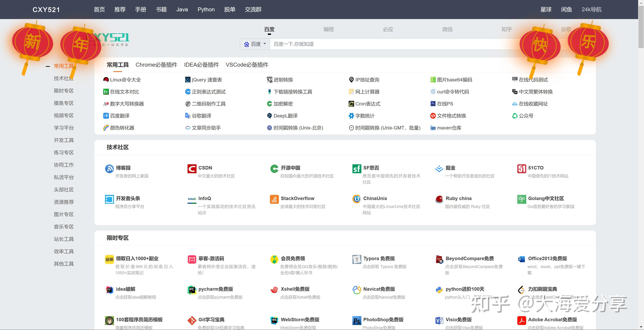Click the Ruby china ruby icon
Viewport: 644px width, 330px height.
point(439,199)
